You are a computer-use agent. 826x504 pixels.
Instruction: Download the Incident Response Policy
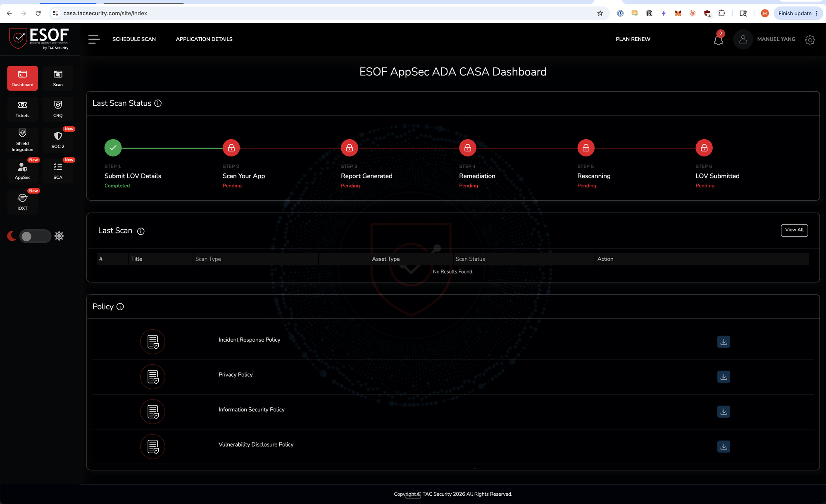pyautogui.click(x=724, y=342)
